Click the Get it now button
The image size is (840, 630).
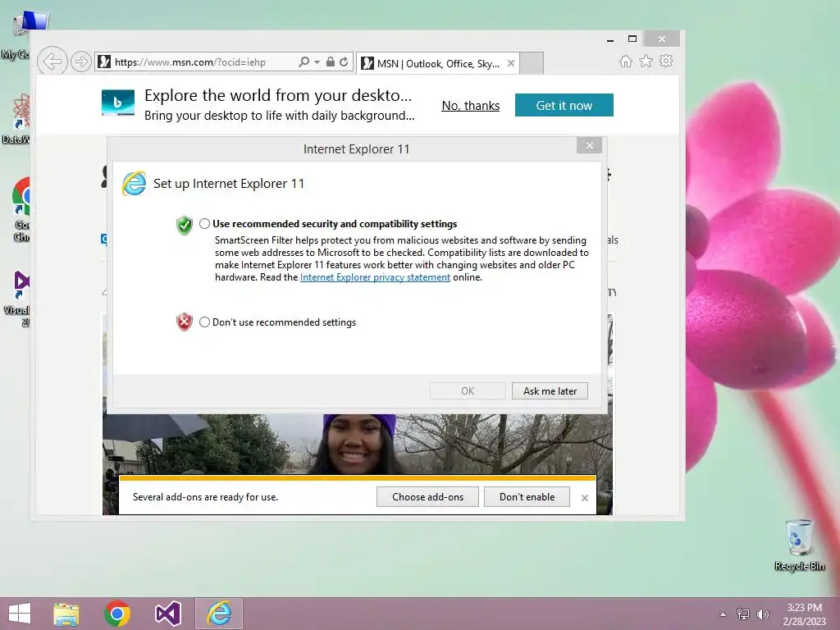[x=564, y=105]
